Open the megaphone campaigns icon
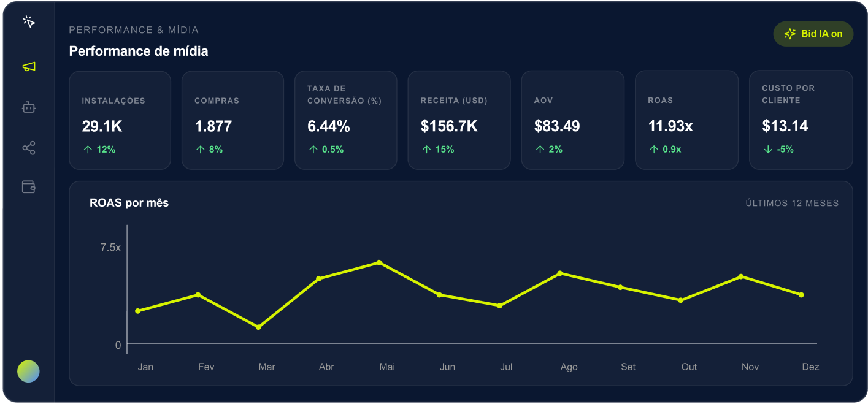Screen dimensions: 868x404 coord(29,66)
